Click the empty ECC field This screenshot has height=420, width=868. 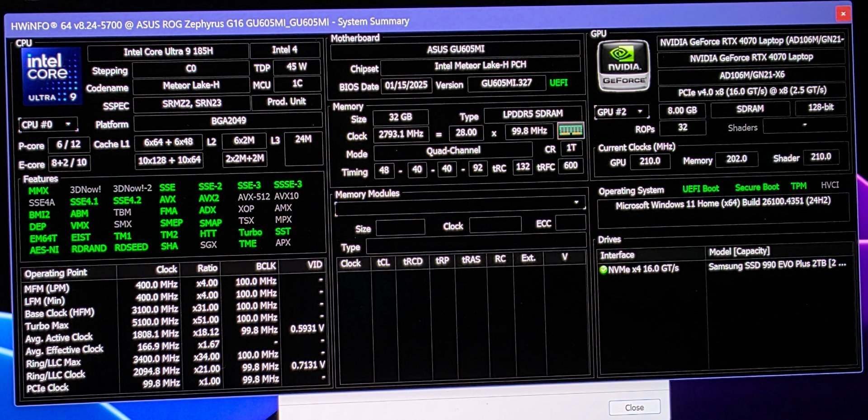coord(571,223)
